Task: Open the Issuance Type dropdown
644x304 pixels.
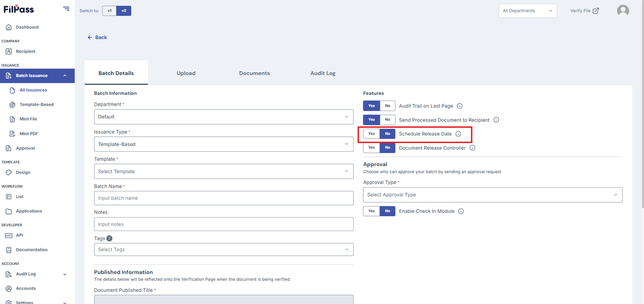Action: 224,144
